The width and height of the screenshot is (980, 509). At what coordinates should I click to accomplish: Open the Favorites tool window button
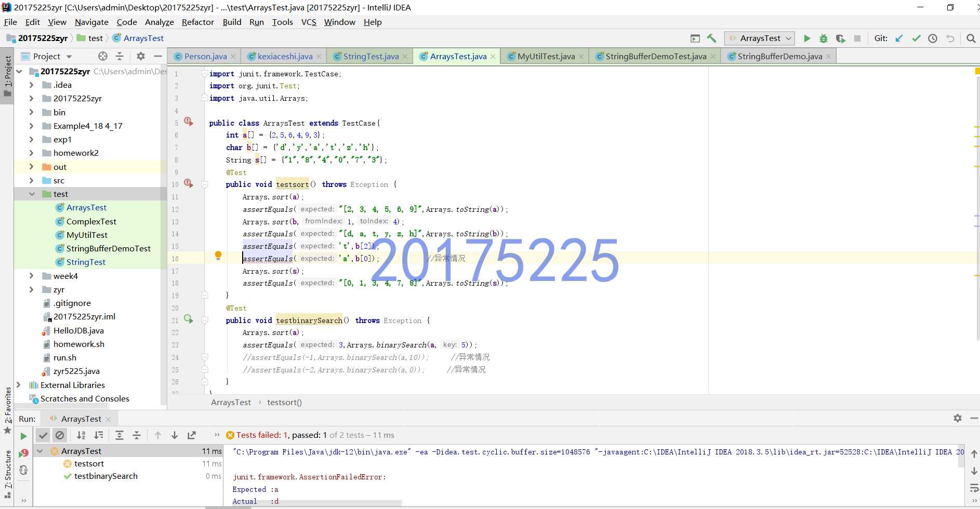[x=7, y=410]
